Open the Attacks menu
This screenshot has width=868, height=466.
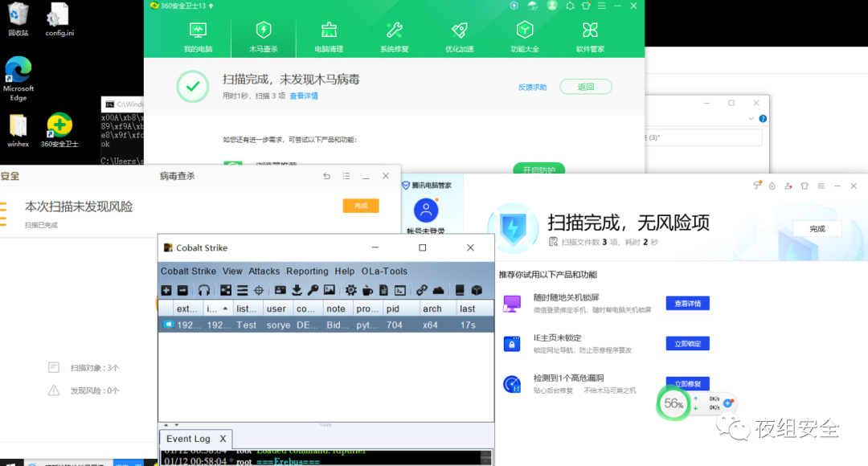[x=264, y=272]
